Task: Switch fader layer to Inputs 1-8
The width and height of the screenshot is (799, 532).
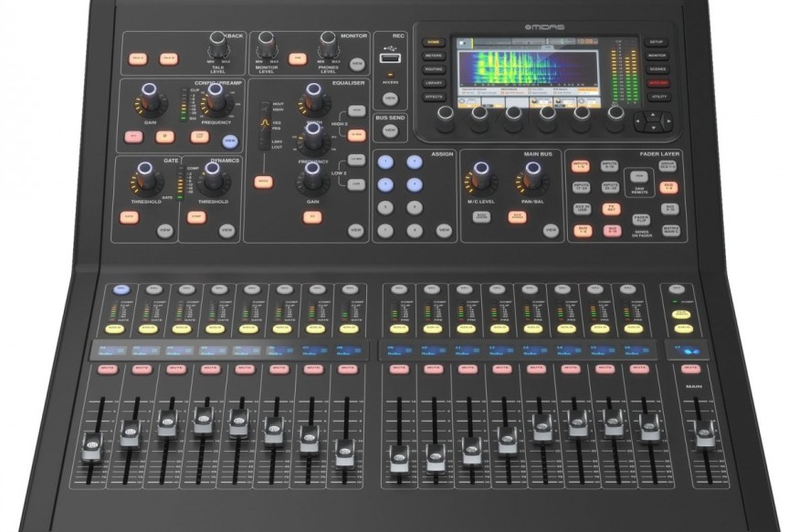Action: pos(581,164)
